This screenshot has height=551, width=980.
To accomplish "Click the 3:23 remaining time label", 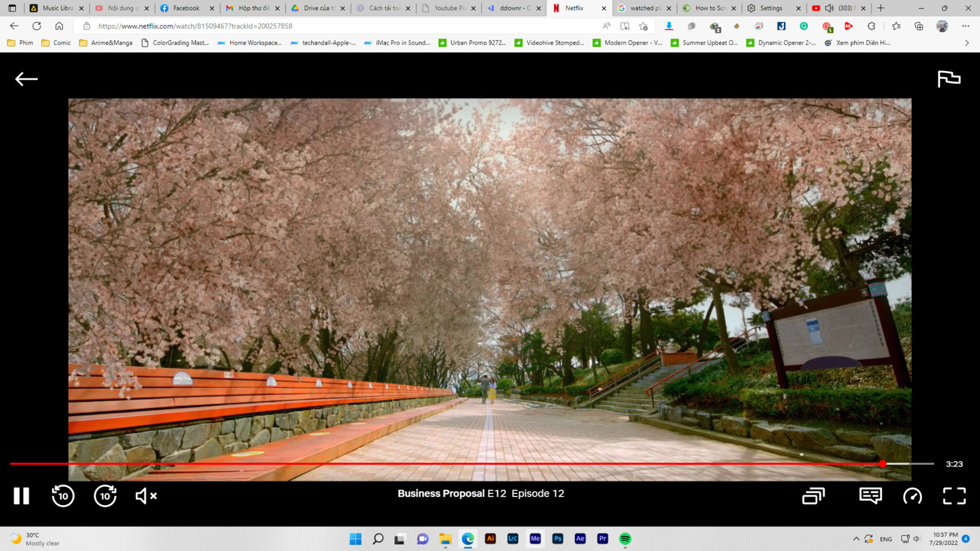I will click(x=954, y=464).
